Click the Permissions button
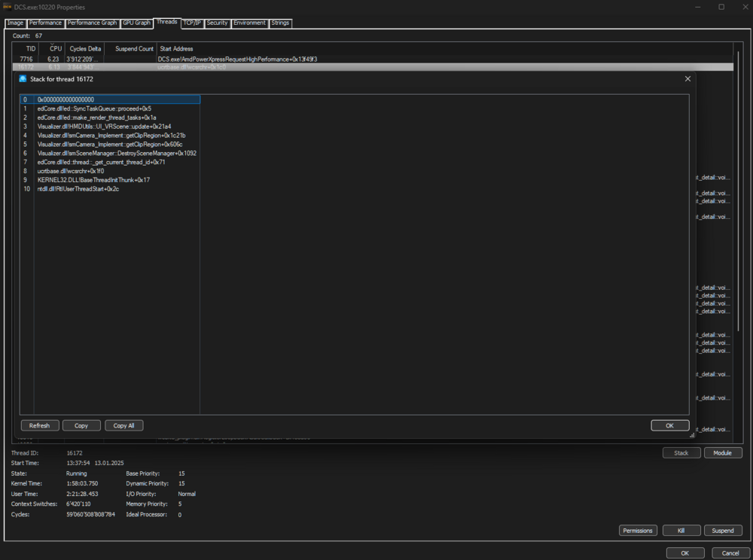This screenshot has width=753, height=560. [x=638, y=530]
